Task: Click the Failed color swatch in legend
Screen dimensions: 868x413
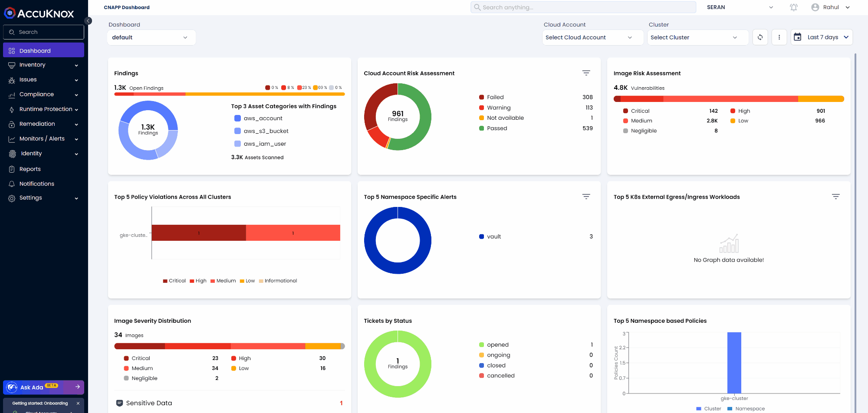Action: [481, 97]
